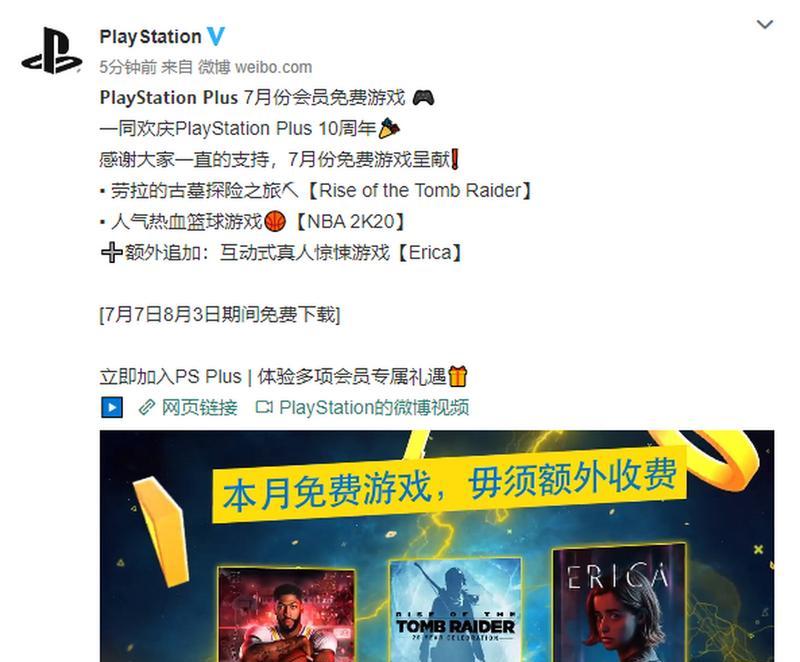The image size is (800, 662).
Task: Click the Tomb Raider cover thumbnail
Action: [x=455, y=610]
